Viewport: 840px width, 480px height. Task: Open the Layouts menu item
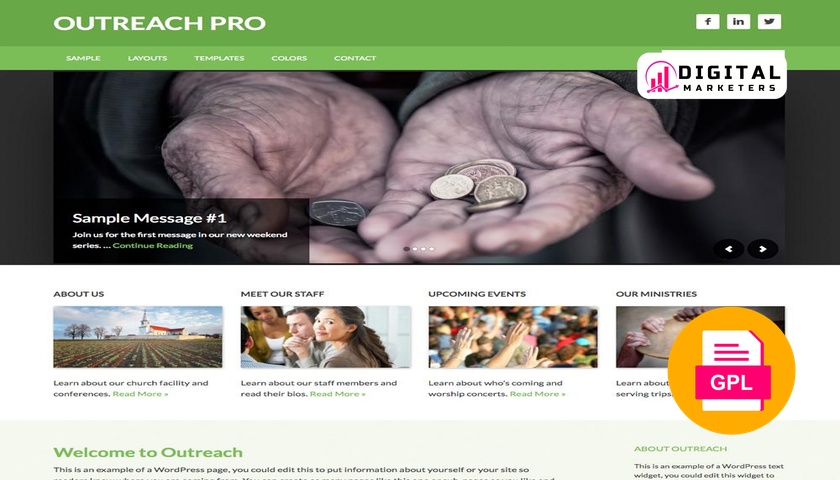[147, 58]
